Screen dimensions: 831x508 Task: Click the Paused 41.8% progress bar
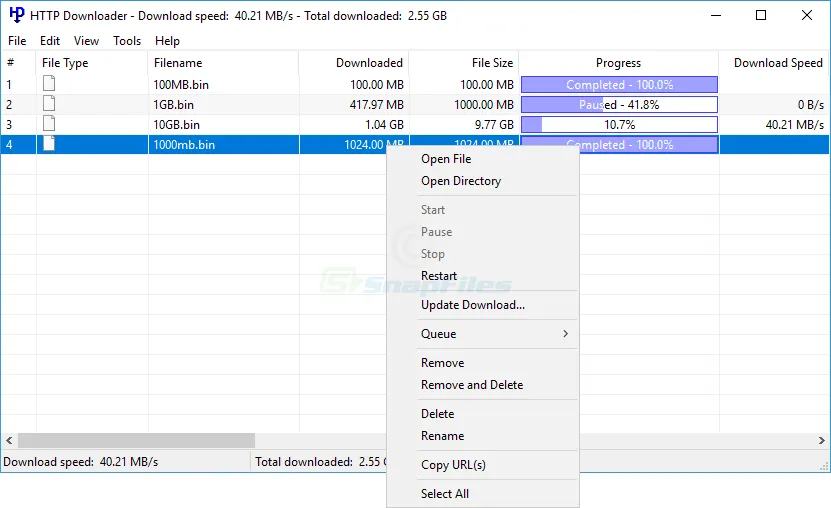(x=619, y=105)
